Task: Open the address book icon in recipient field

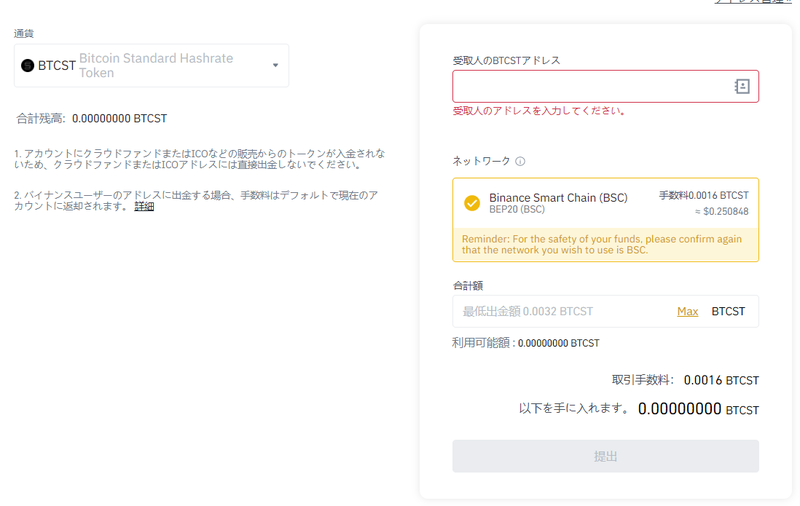Action: 742,86
